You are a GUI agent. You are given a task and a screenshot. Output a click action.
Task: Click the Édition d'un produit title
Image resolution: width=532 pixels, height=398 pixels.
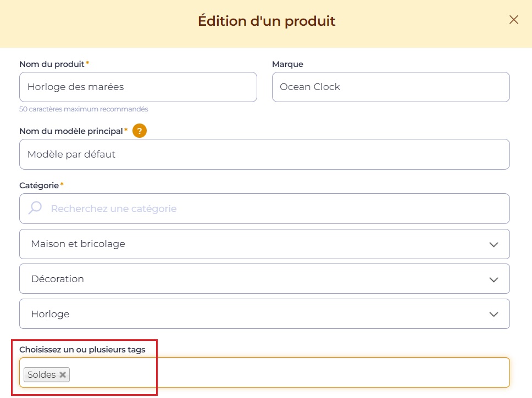pos(267,21)
